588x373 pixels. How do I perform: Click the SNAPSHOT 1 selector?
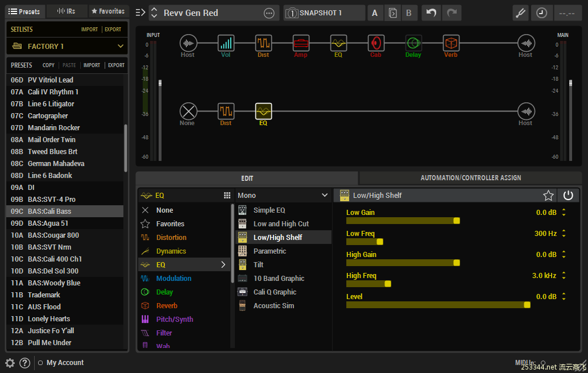tap(324, 13)
